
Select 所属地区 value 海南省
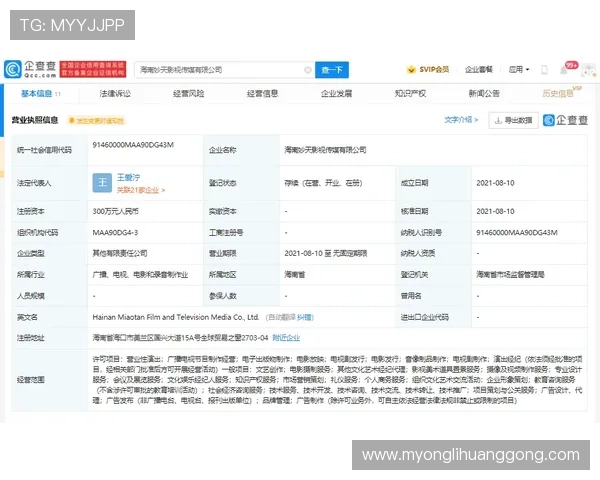click(x=294, y=275)
